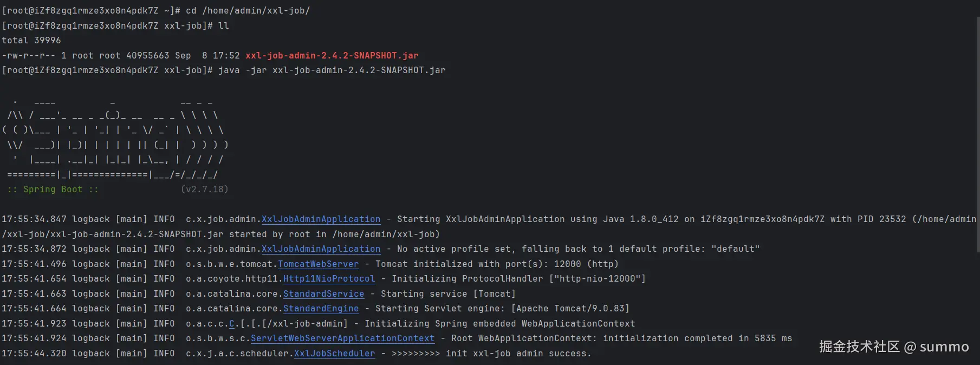Click the (v2.7.18) version text
Image resolution: width=980 pixels, height=365 pixels.
coord(204,190)
